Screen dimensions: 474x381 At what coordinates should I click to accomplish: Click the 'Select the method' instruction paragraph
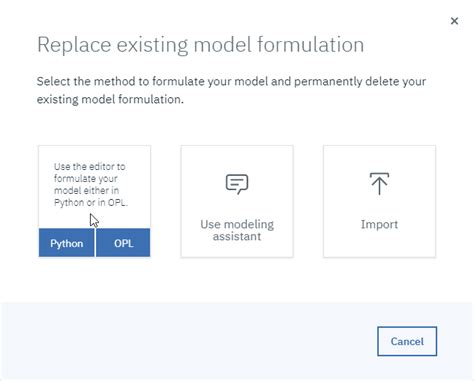[231, 90]
